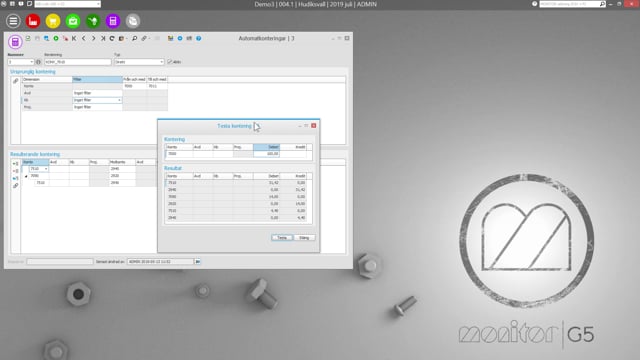Screen dimensions: 640x360
Task: Click the Attachment paperclip icon in toolbar
Action: pos(144,38)
